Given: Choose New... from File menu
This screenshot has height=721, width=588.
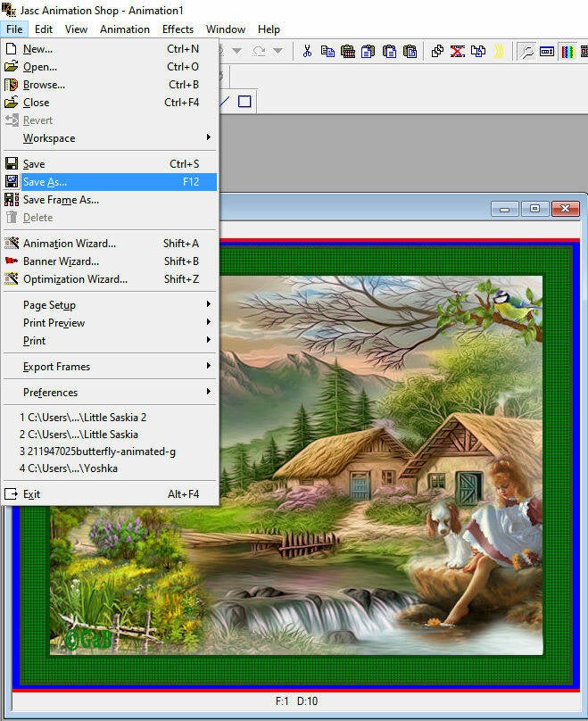Looking at the screenshot, I should point(110,49).
